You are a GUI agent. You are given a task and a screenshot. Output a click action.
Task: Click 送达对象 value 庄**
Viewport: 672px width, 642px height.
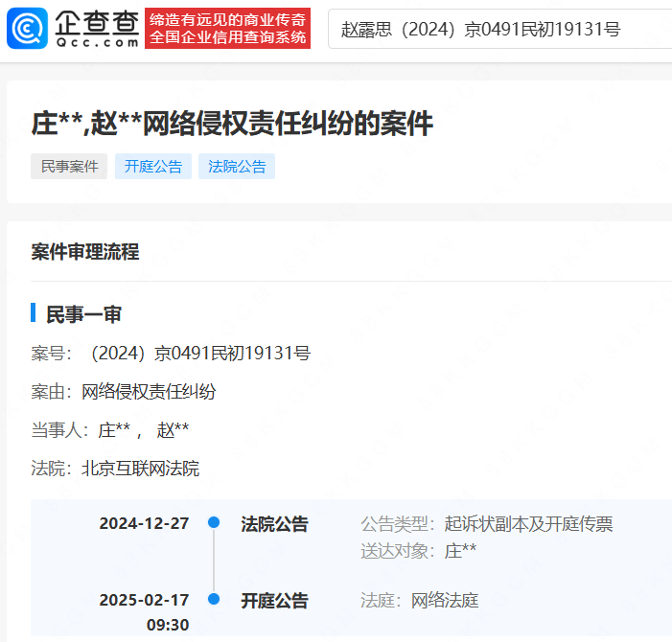460,551
